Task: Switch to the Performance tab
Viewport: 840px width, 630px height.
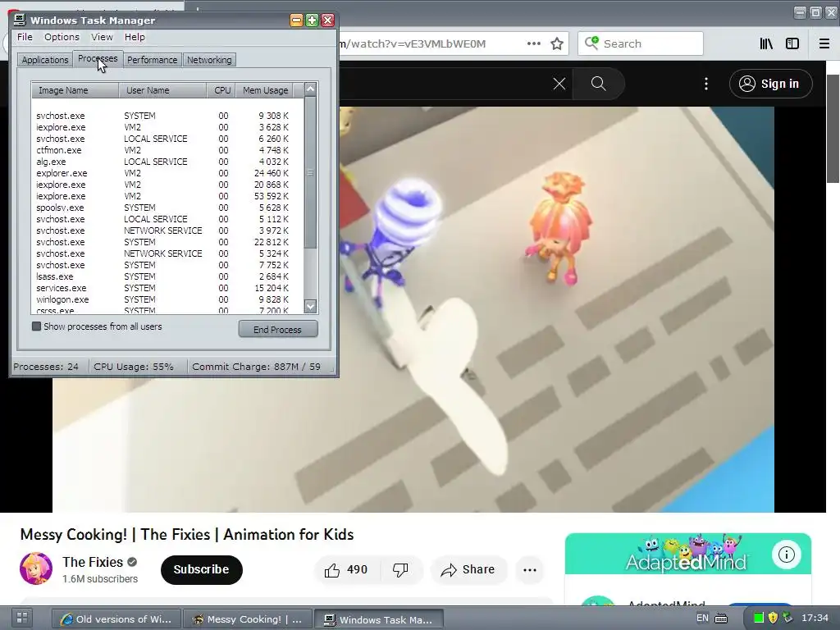Action: tap(152, 60)
